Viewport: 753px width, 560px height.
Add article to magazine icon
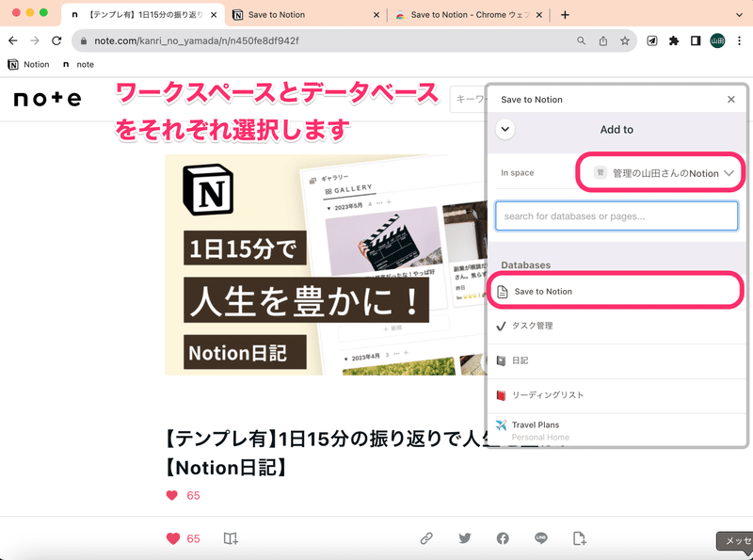point(231,538)
